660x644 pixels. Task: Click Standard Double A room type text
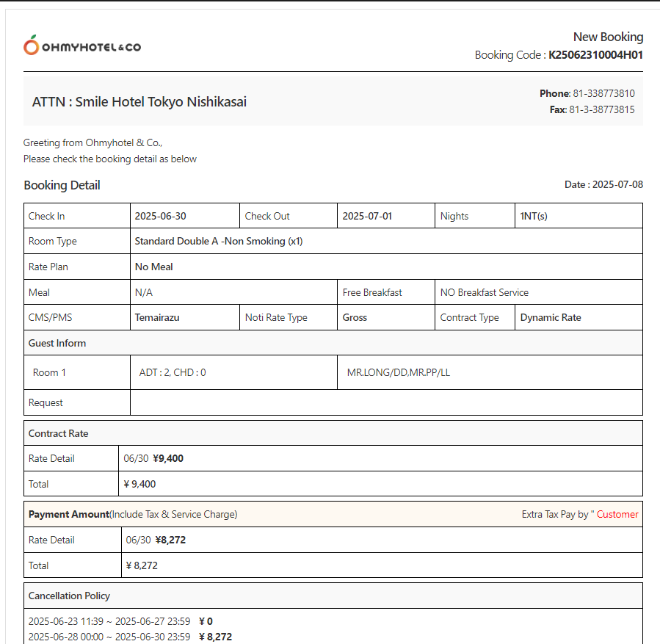point(219,241)
